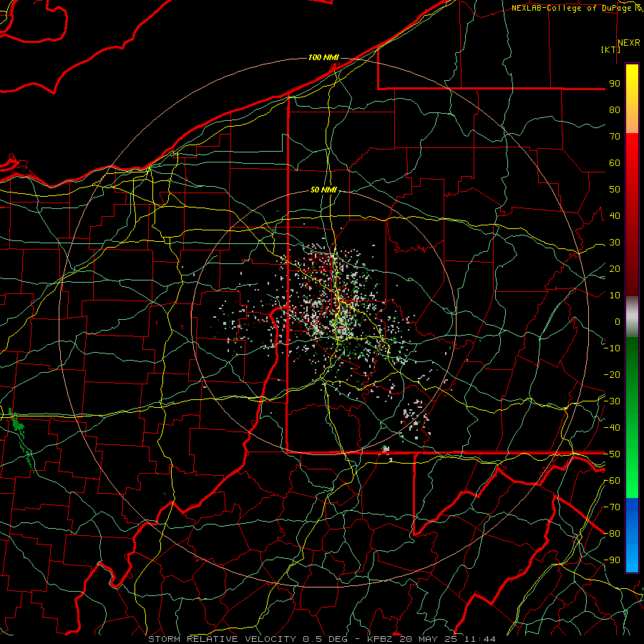Select the 40 value on velocity scale
This screenshot has width=644, height=644.
pos(615,215)
